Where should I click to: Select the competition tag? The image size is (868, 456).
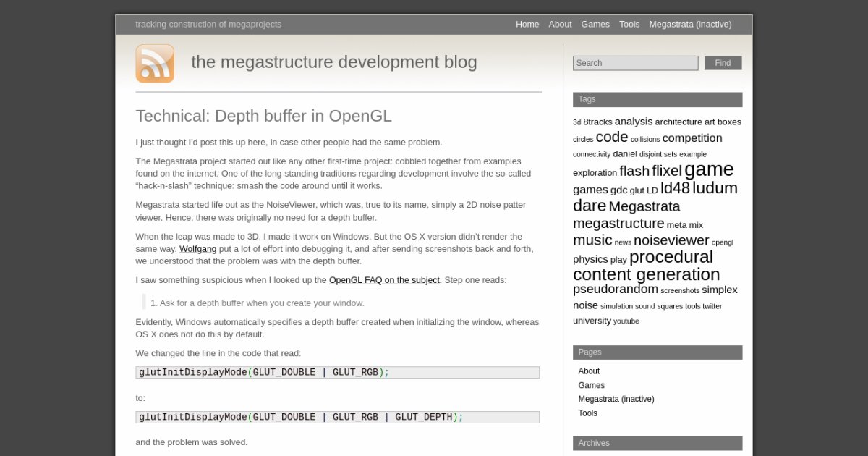point(692,138)
